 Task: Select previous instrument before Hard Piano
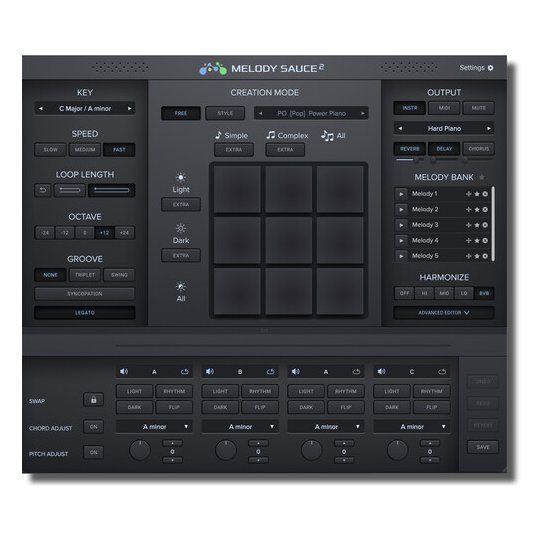400,128
